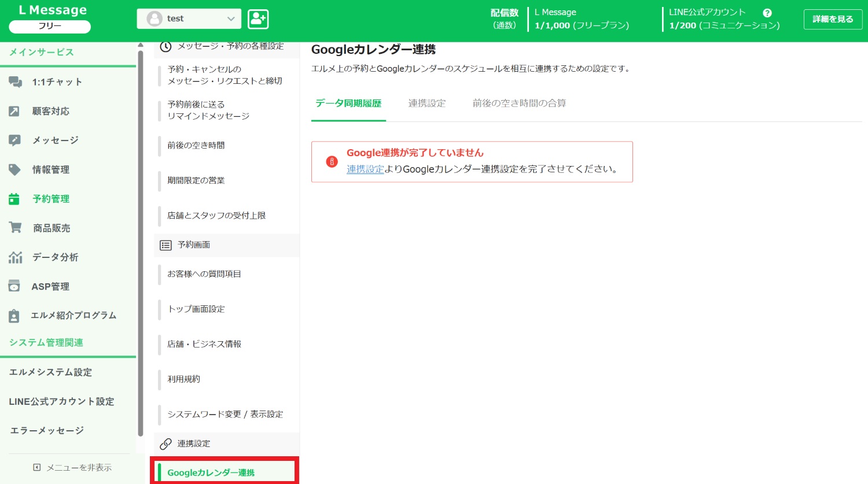Click the clock icon in メッセージ・予約の各種設定 header
Image resolution: width=868 pixels, height=484 pixels.
[x=165, y=46]
